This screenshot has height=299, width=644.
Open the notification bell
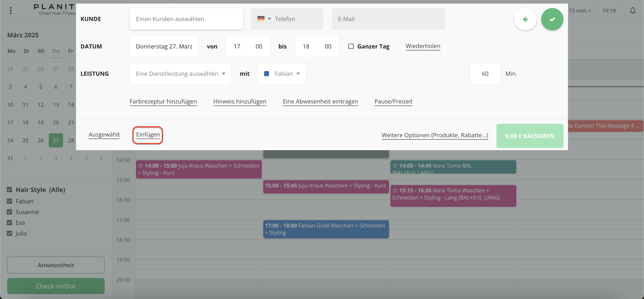tap(633, 11)
